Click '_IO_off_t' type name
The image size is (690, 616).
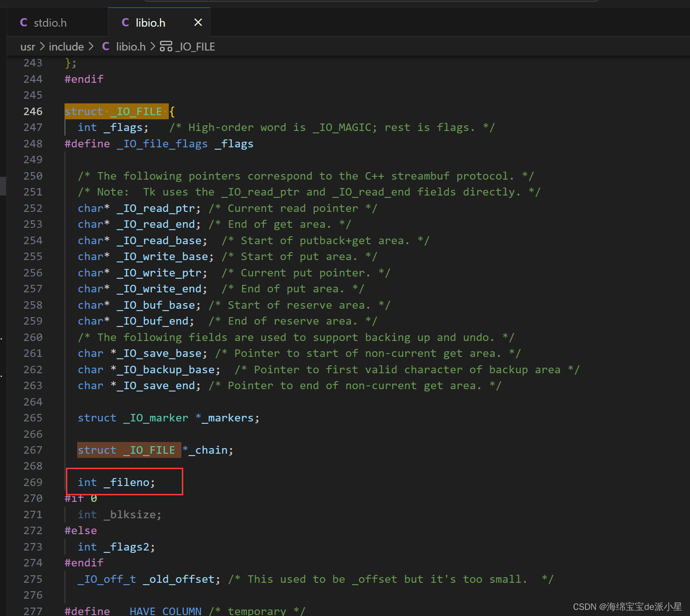tap(107, 579)
